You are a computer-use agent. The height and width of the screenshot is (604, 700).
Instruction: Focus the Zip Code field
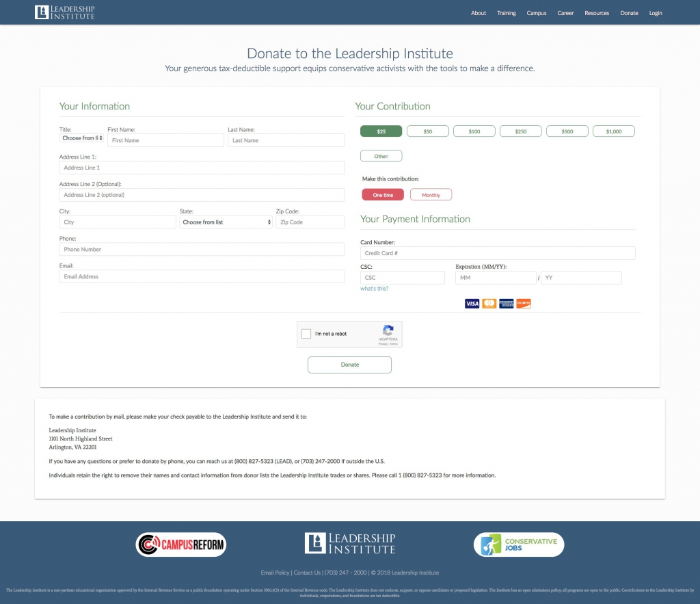click(x=310, y=222)
